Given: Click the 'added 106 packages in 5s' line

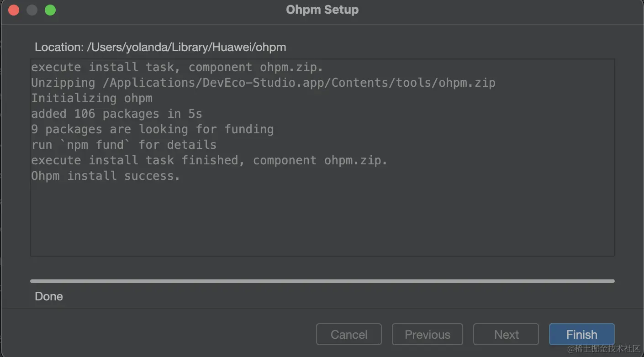Looking at the screenshot, I should 116,114.
